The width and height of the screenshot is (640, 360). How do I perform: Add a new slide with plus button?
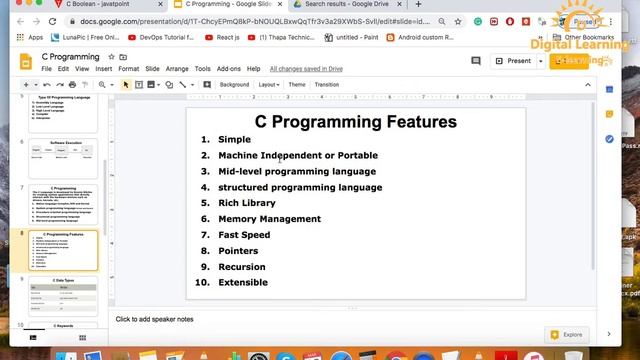click(26, 84)
